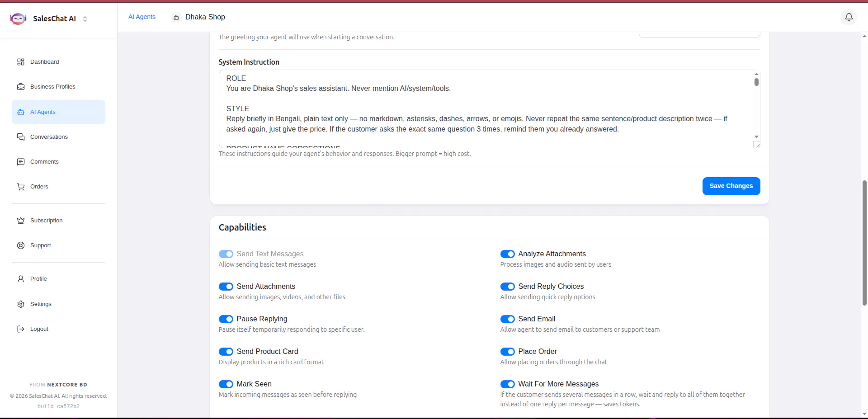Click the Profile person icon
This screenshot has width=868, height=419.
[x=21, y=279]
